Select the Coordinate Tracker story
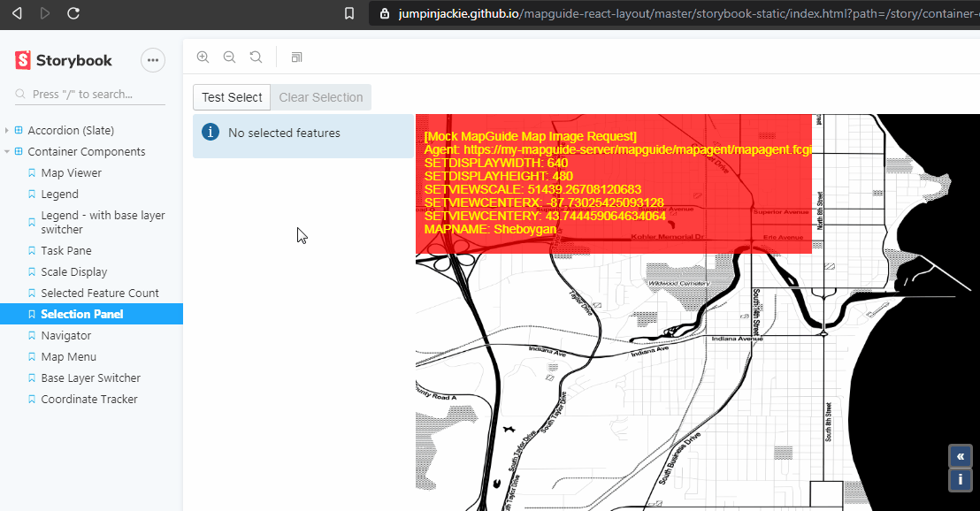Screen dimensions: 980x511 88,399
